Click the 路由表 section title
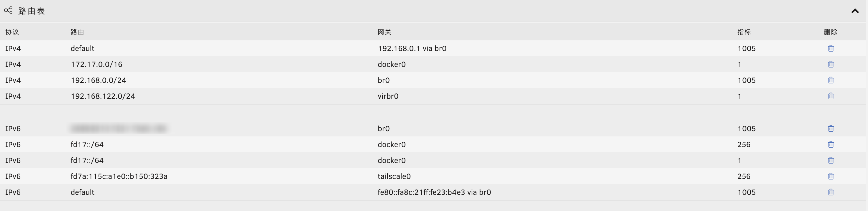The width and height of the screenshot is (868, 211). pos(31,11)
